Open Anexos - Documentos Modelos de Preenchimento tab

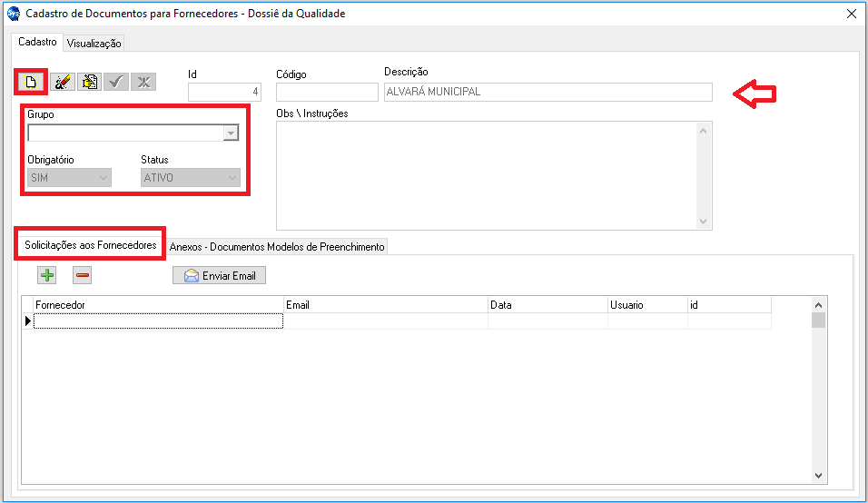coord(277,246)
